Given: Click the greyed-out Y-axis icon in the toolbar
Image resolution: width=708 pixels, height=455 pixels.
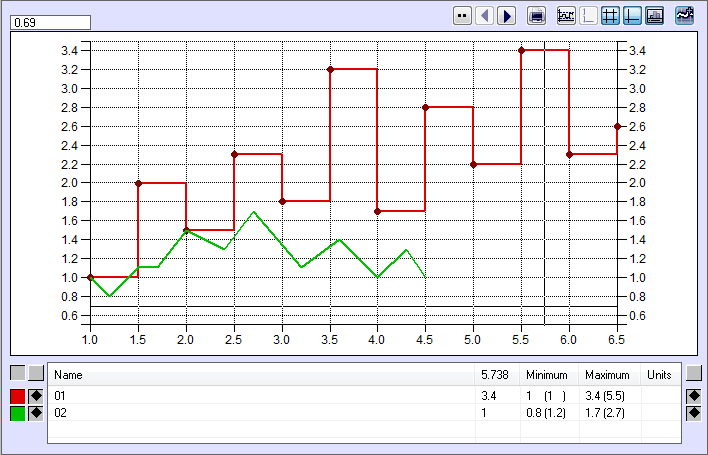Looking at the screenshot, I should click(588, 16).
